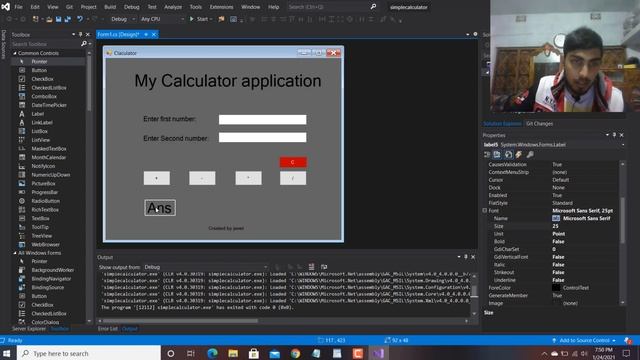640x360 pixels.
Task: Switch Properties to Alphabetical view
Action: point(497,155)
